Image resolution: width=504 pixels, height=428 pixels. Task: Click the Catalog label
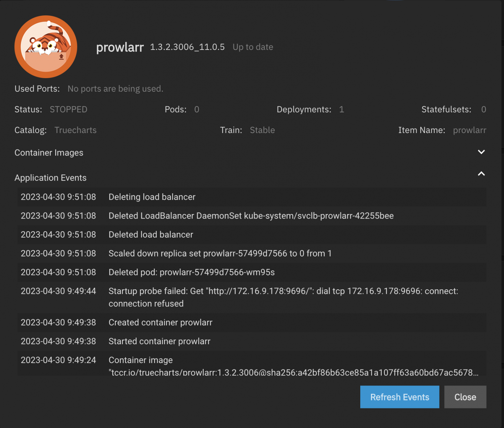(31, 130)
